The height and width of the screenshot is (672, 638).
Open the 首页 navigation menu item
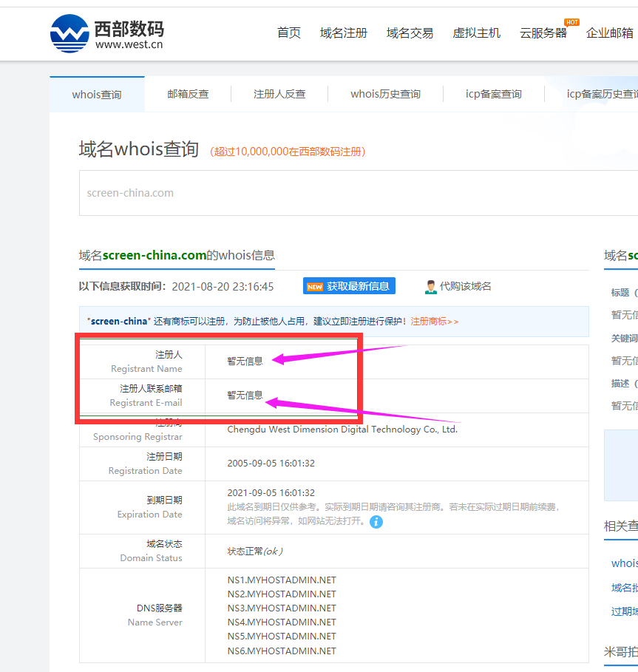[x=289, y=33]
